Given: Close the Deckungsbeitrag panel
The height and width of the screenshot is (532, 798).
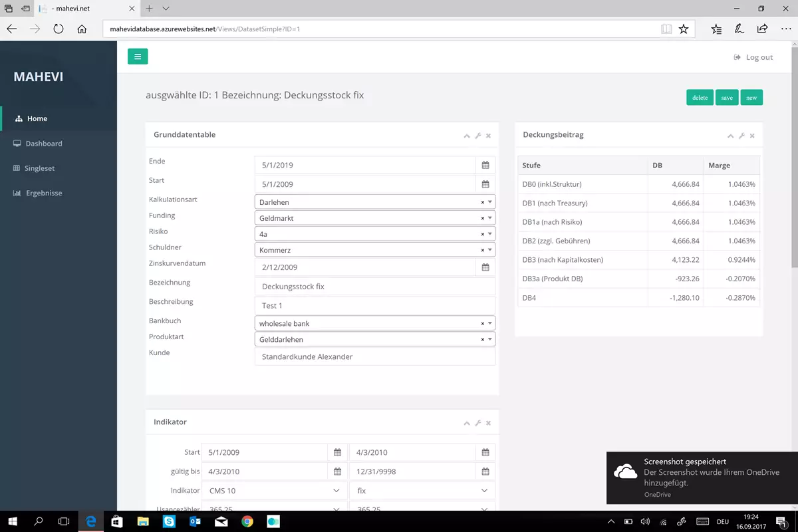Looking at the screenshot, I should [x=752, y=136].
